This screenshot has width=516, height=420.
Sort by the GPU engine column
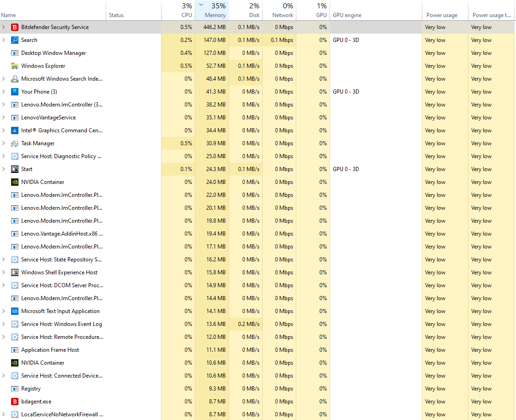tap(376, 11)
